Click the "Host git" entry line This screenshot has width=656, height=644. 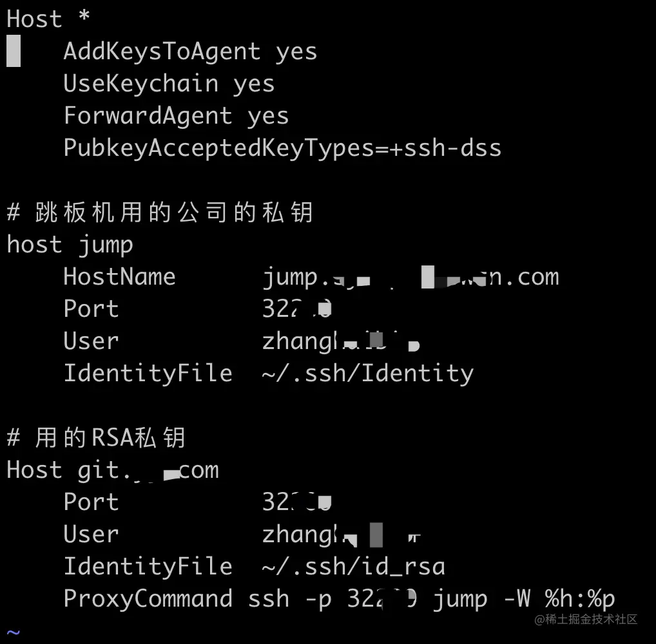point(113,470)
